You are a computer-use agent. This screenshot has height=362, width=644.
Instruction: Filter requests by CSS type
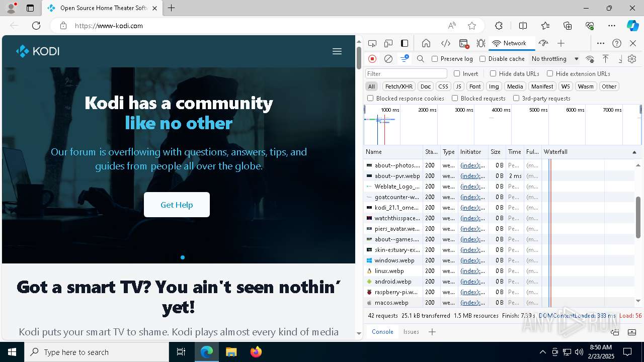[443, 86]
